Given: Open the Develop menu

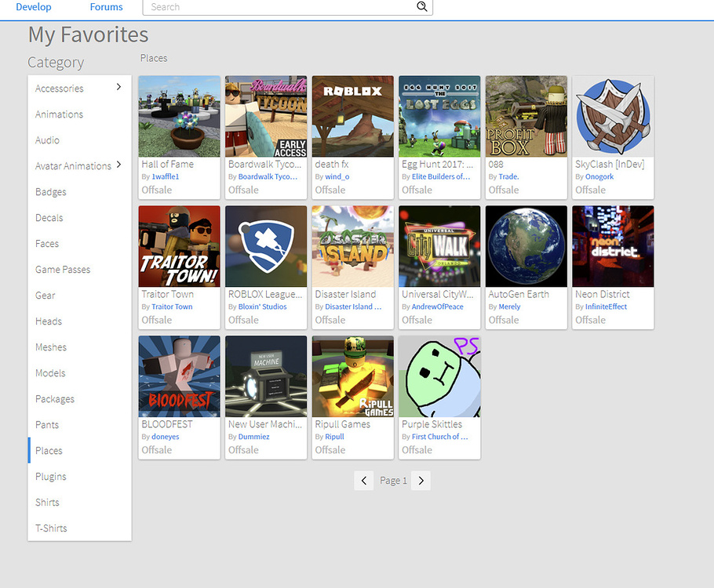Looking at the screenshot, I should [x=34, y=7].
